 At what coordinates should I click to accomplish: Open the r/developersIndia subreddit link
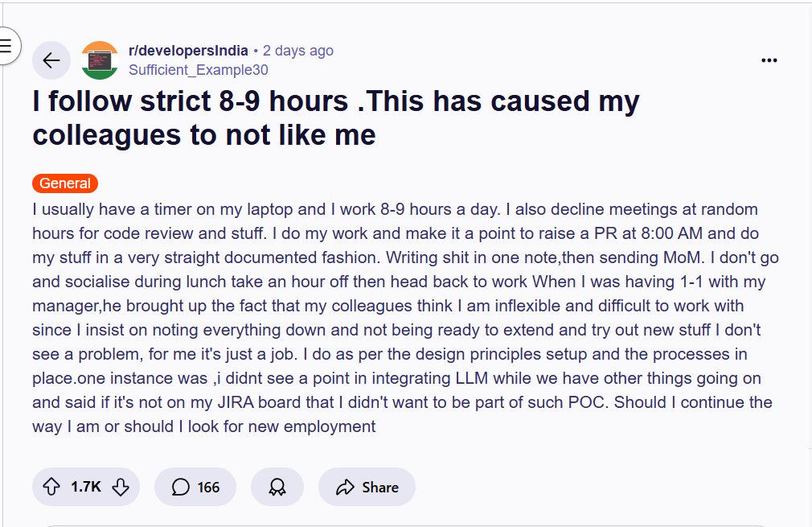[x=188, y=51]
